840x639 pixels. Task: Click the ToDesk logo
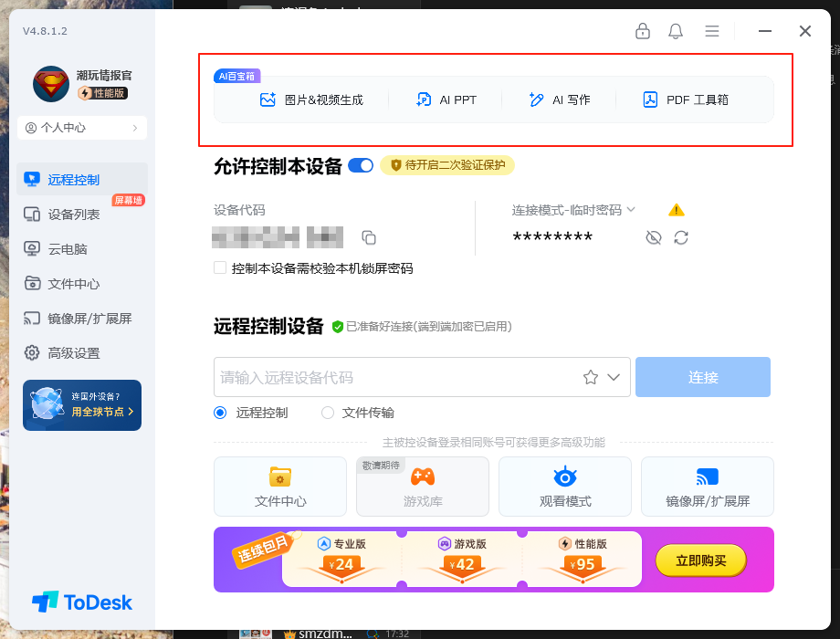pyautogui.click(x=82, y=602)
